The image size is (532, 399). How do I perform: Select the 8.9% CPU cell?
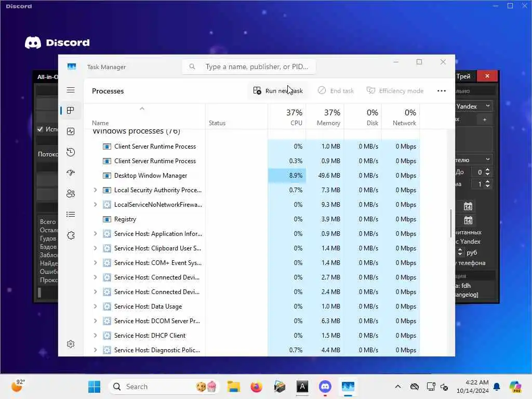(x=287, y=176)
